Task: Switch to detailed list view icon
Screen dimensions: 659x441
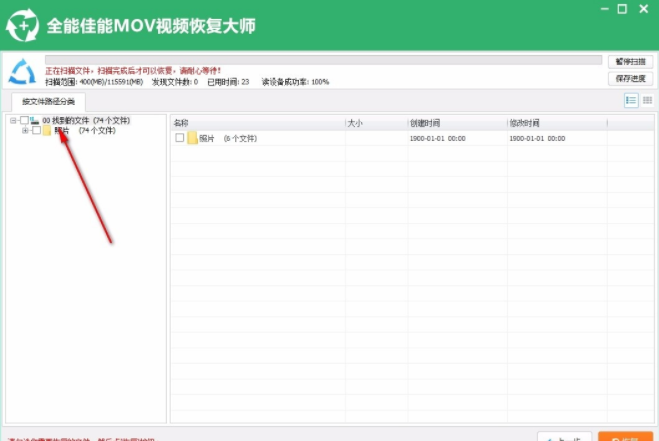Action: click(631, 100)
